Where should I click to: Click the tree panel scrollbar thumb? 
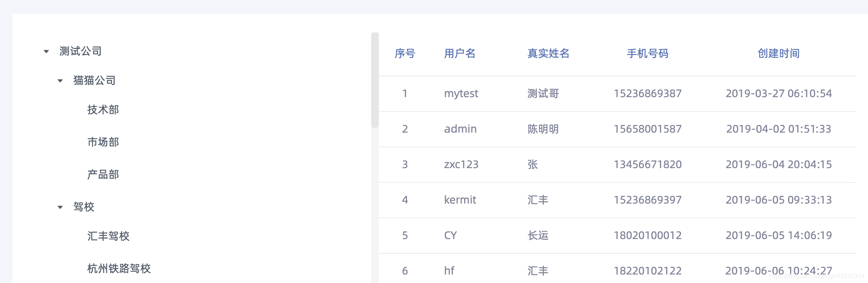[x=375, y=80]
